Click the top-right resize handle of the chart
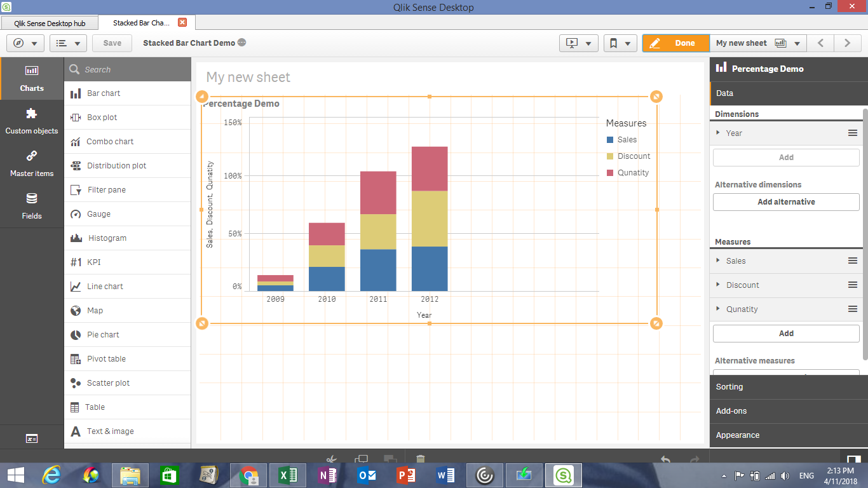Screen dimensions: 868x488 point(656,97)
